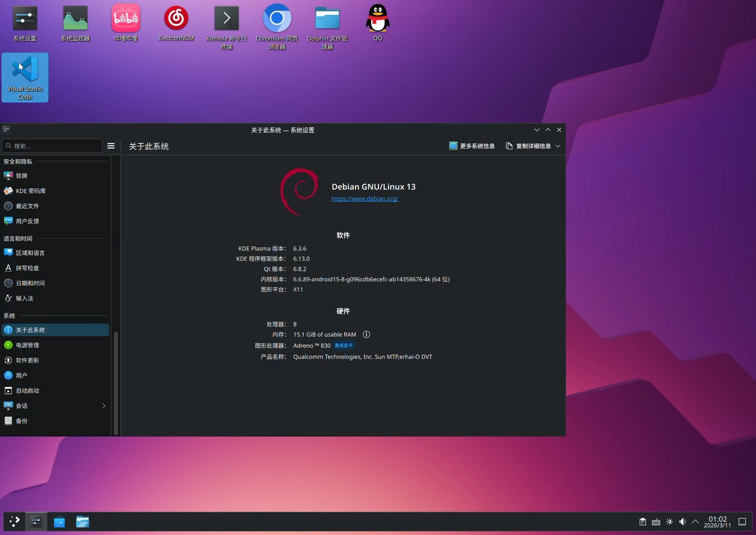
Task: Open the 哔哩哔哩 desktop shortcut
Action: click(126, 23)
